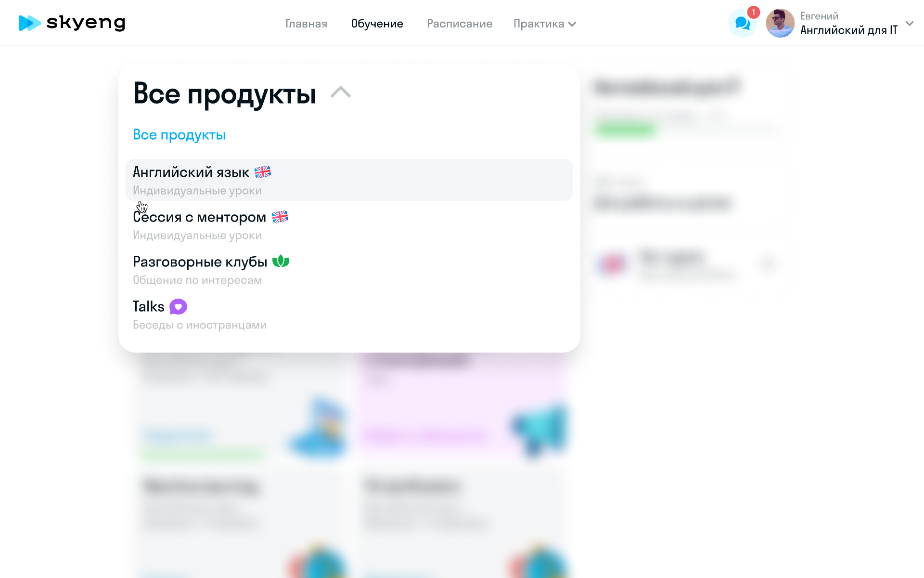Click the purple speech bubble next to Talks
This screenshot has width=924, height=578.
(x=178, y=306)
